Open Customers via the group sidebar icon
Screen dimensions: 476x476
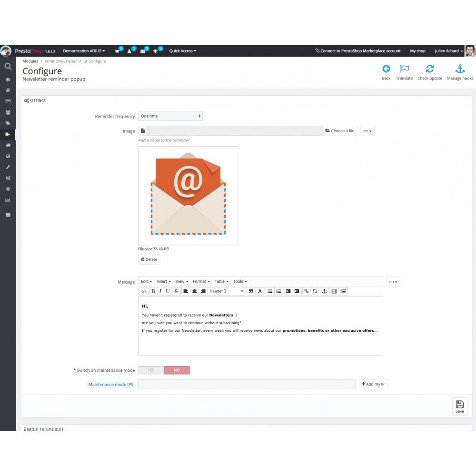8,112
